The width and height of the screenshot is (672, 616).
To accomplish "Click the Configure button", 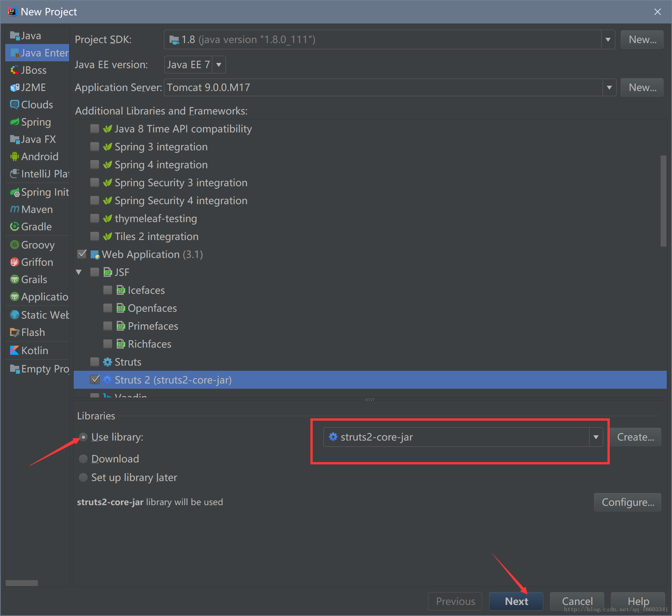I will (x=628, y=502).
